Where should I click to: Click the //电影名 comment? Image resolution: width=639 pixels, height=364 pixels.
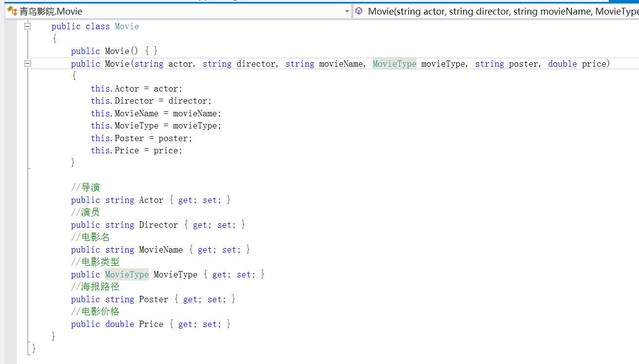(x=90, y=237)
